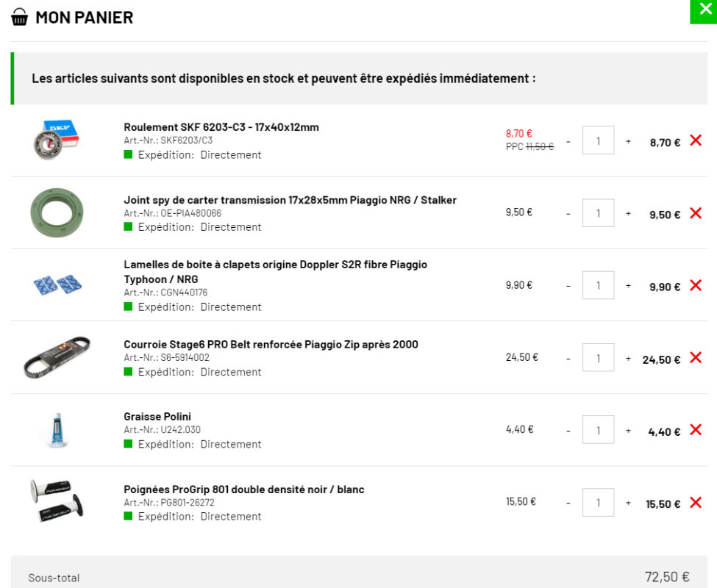
Task: Click the Sous-total label
Action: (54, 578)
